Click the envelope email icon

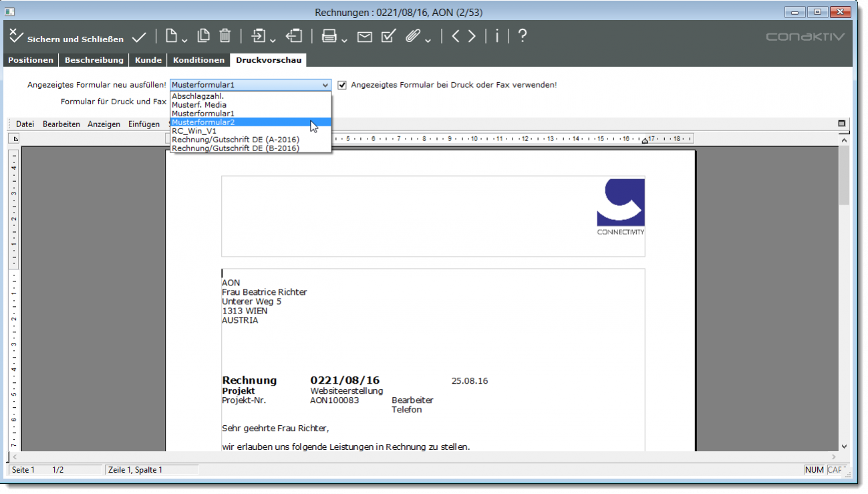[x=364, y=37]
